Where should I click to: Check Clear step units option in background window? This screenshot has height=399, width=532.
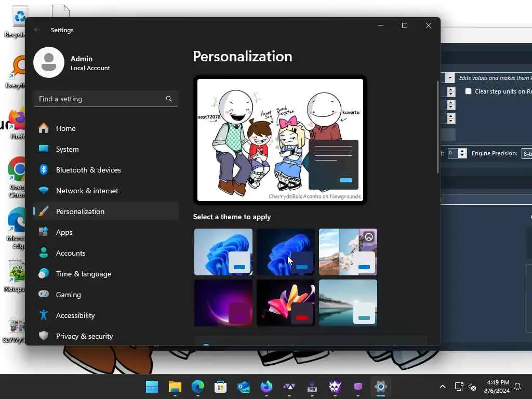468,91
